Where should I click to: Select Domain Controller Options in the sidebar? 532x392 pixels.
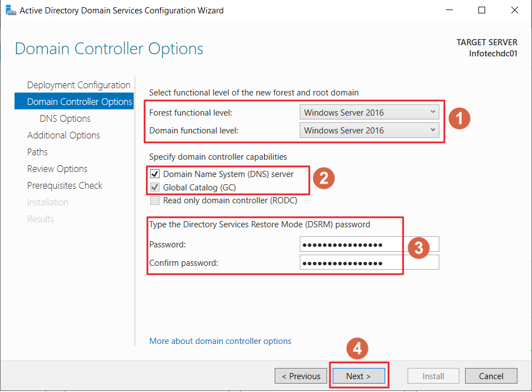pyautogui.click(x=74, y=102)
